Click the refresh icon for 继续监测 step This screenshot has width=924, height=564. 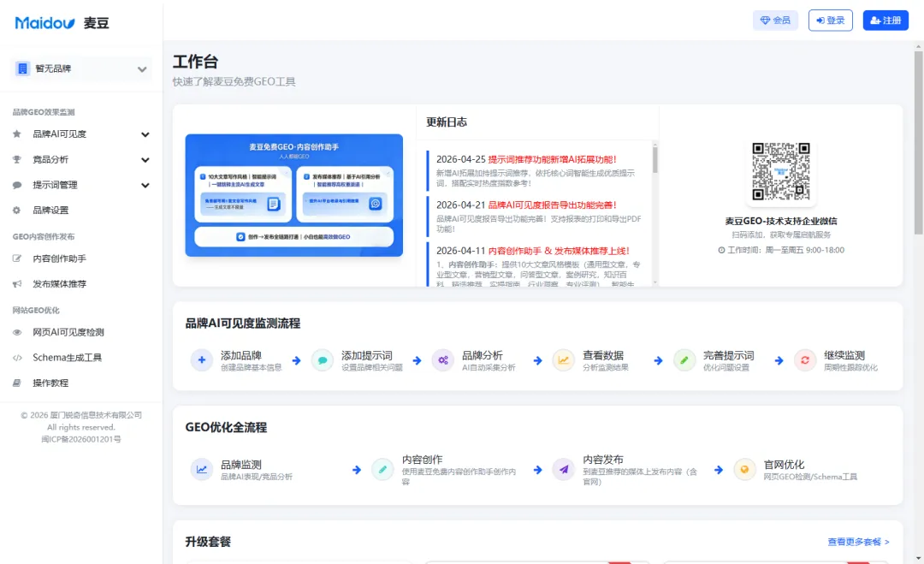tap(805, 360)
